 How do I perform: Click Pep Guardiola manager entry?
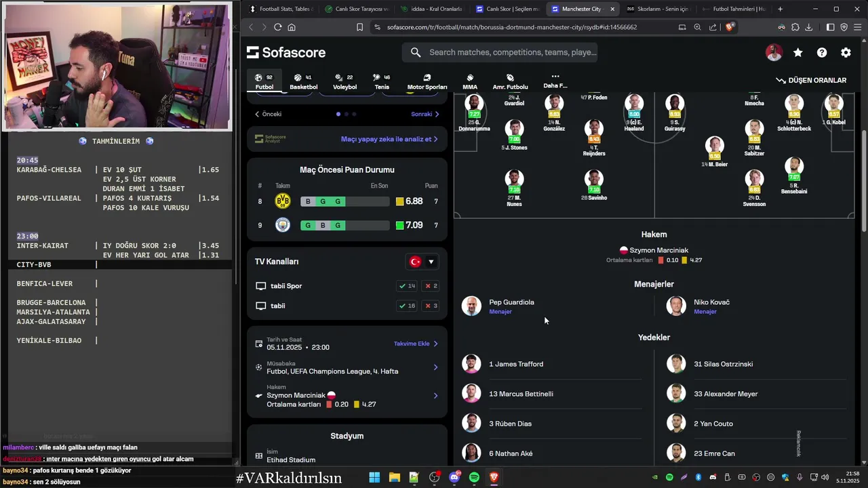click(x=498, y=306)
